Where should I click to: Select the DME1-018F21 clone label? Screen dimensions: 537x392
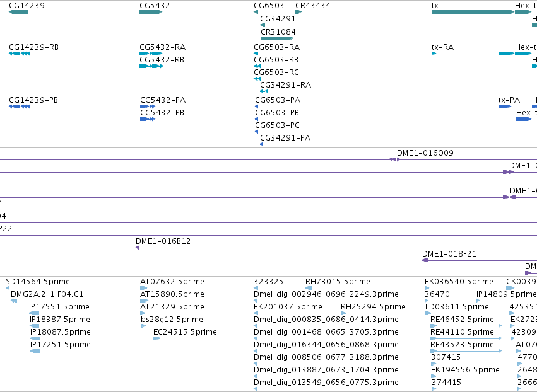(x=449, y=254)
